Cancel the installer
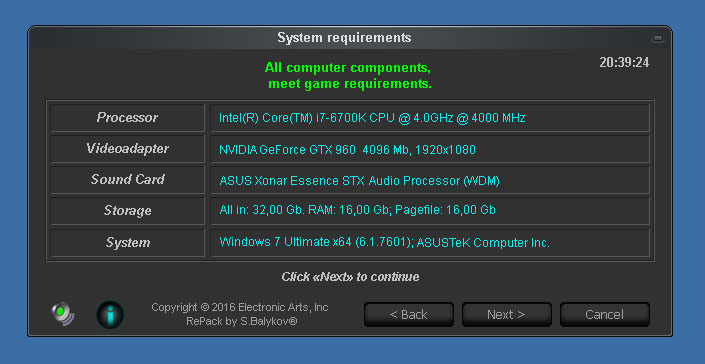This screenshot has height=364, width=705. [605, 315]
